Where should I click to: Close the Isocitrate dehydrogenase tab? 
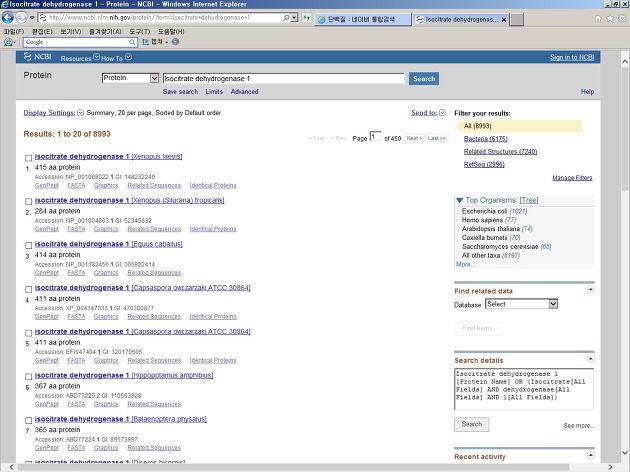click(x=503, y=19)
